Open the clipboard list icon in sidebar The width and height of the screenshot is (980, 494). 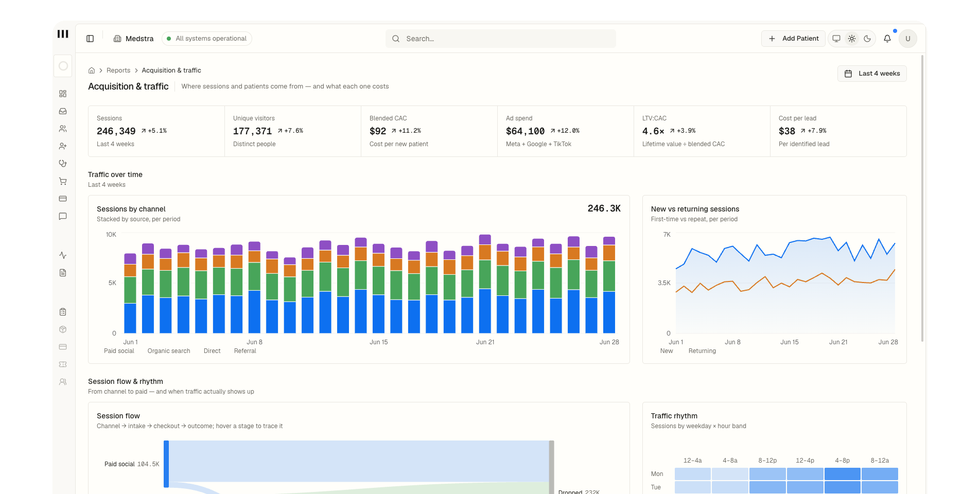(63, 312)
